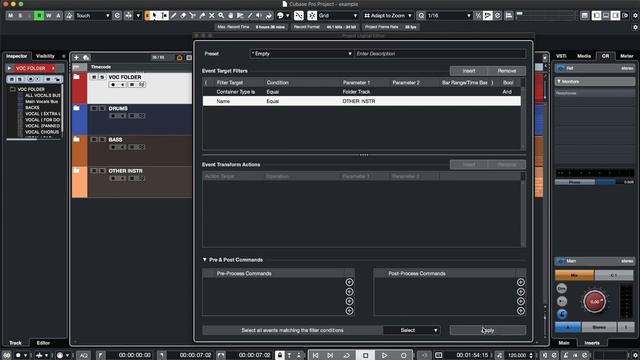Collapse the Monitors section in Control Room
The width and height of the screenshot is (640, 360).
point(559,82)
